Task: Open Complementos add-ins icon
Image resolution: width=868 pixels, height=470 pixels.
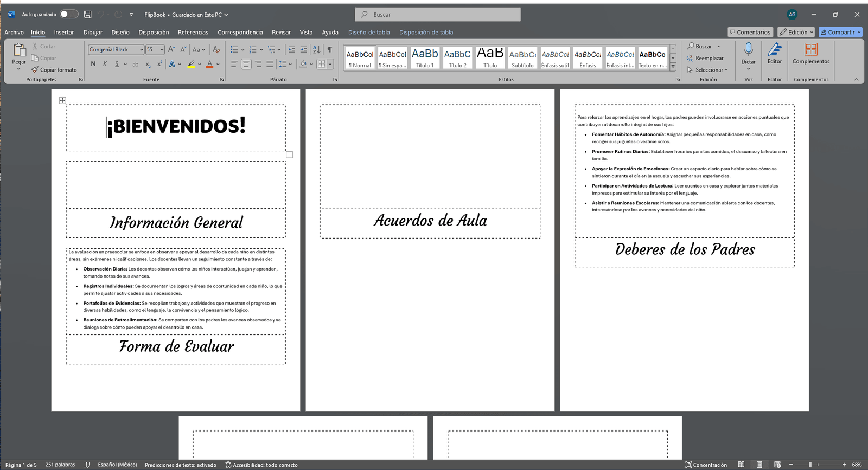Action: (811, 49)
